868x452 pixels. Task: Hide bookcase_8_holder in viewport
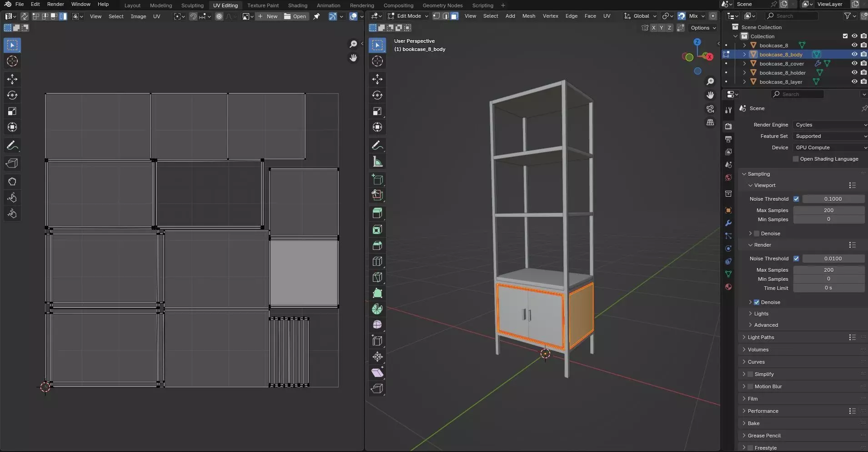pos(854,72)
